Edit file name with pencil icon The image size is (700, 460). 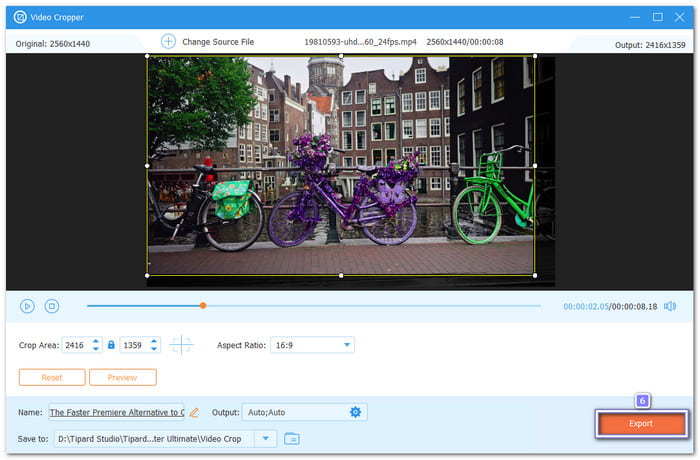point(194,412)
